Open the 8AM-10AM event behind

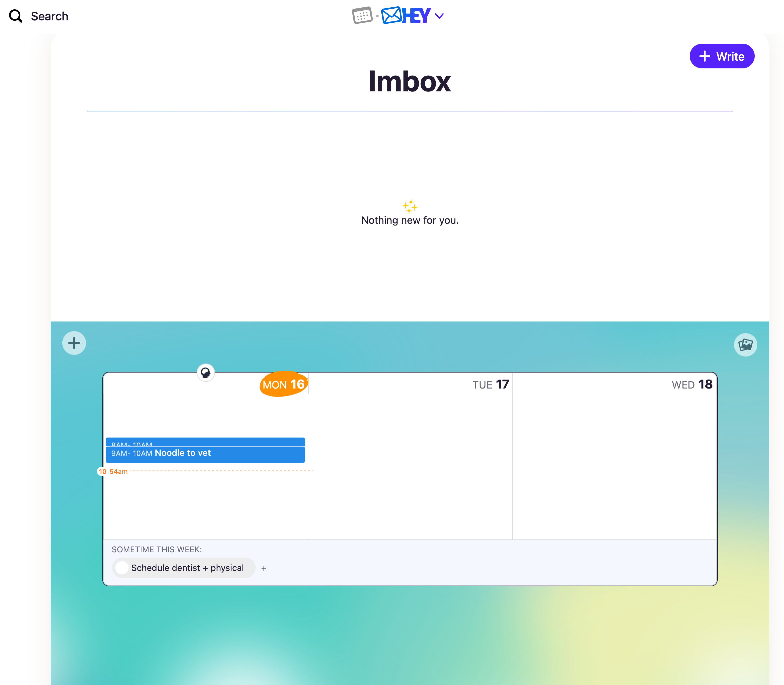pyautogui.click(x=205, y=442)
